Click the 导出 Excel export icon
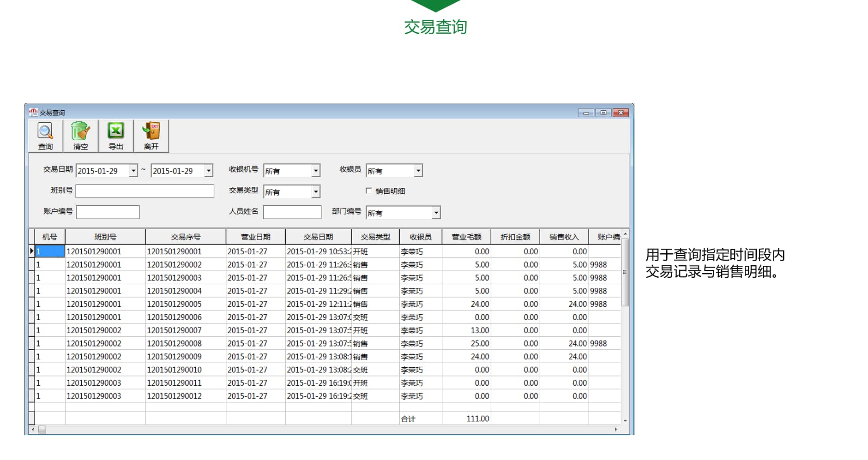 click(115, 132)
